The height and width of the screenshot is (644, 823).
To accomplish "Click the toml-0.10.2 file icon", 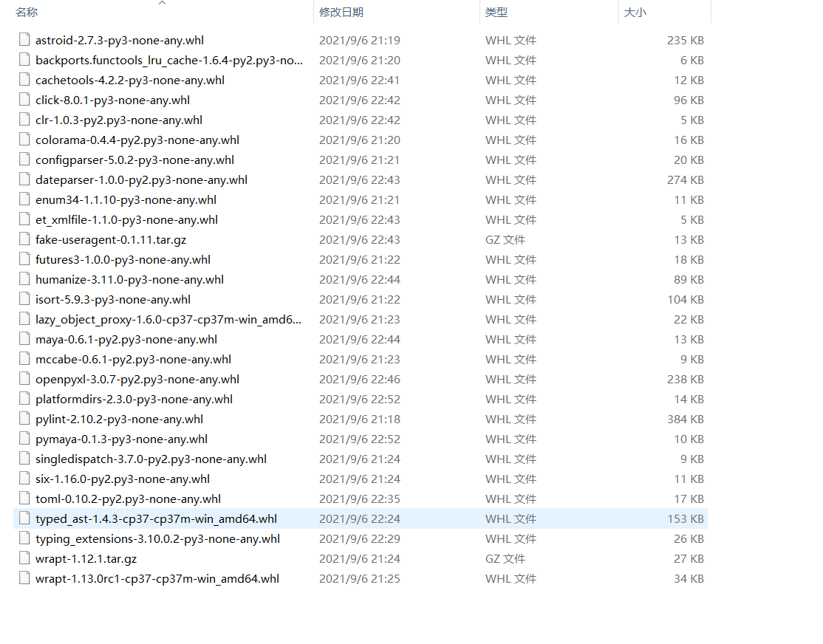I will coord(24,498).
